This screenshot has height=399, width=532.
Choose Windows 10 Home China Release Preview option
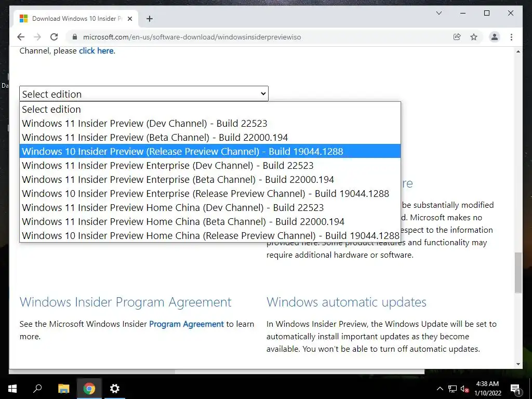210,235
